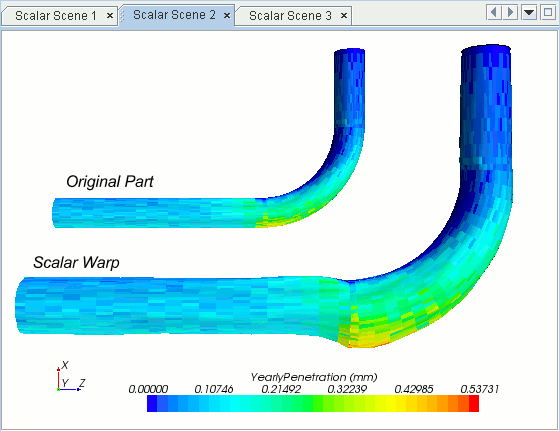The width and height of the screenshot is (560, 431).
Task: Close the Scalar Scene 3 tab
Action: coord(344,16)
